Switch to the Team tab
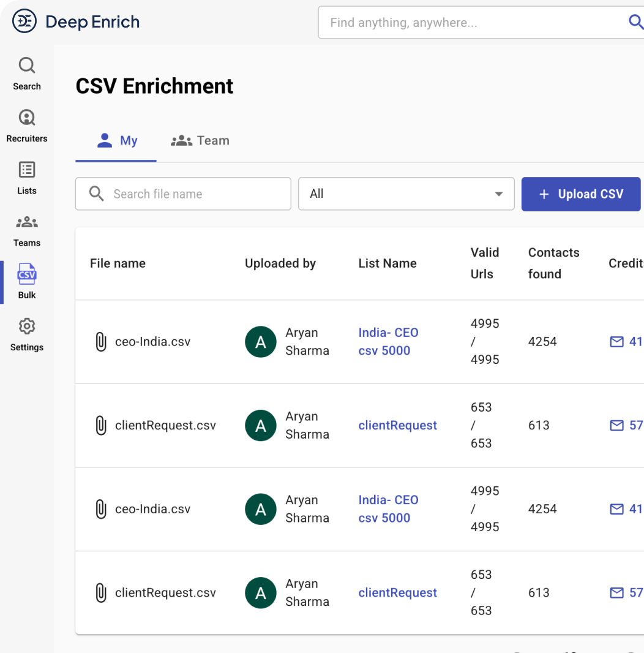The width and height of the screenshot is (644, 653). (x=200, y=140)
